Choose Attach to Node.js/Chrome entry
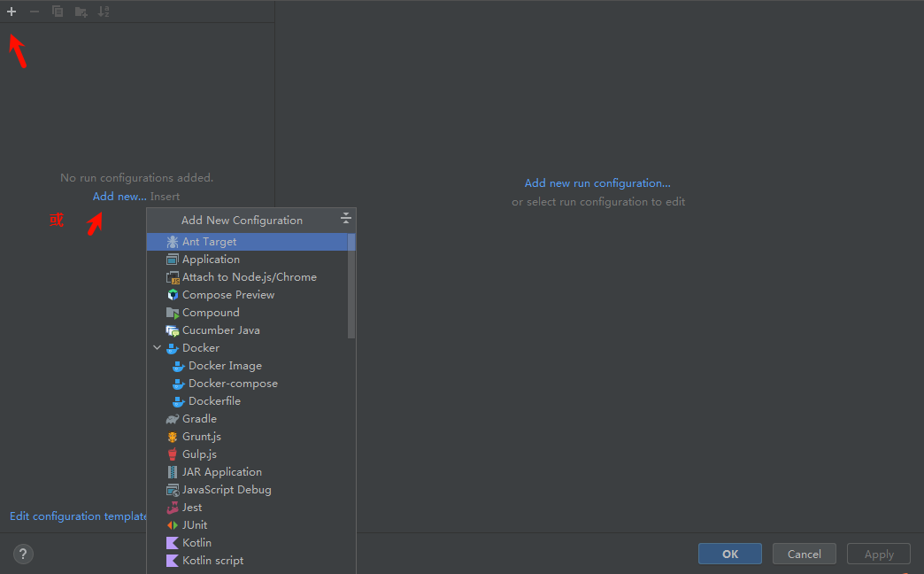This screenshot has height=574, width=924. (x=248, y=277)
